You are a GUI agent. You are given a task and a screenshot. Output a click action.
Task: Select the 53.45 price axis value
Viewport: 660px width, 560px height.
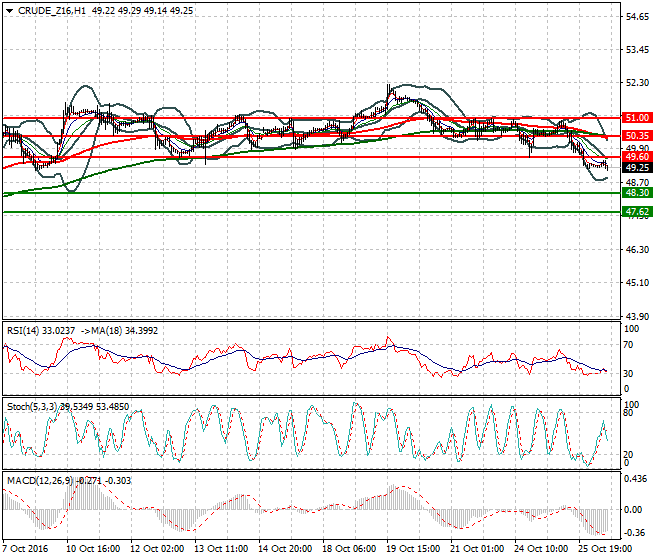point(637,50)
